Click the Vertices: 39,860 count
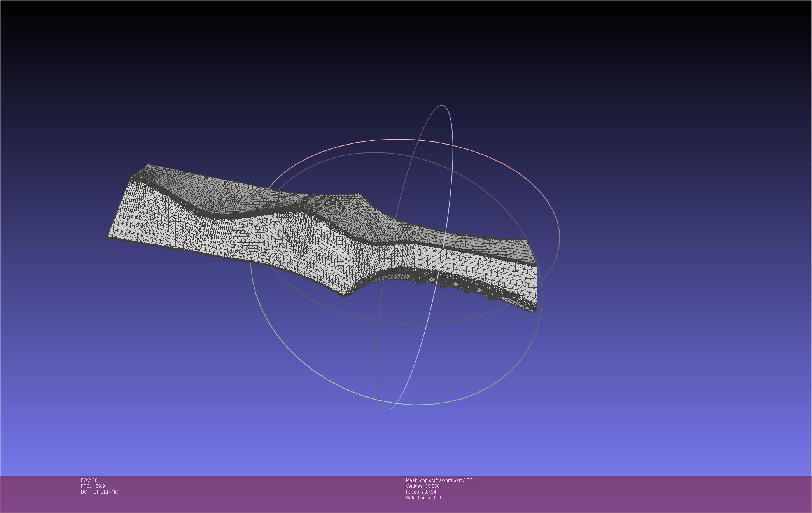Screen dimensions: 812x513 [x=423, y=486]
